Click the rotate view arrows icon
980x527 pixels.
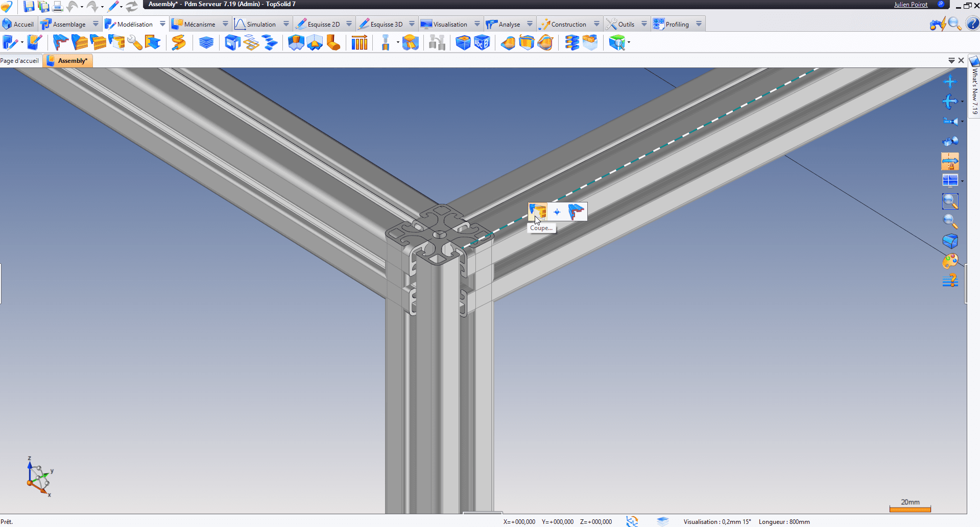pyautogui.click(x=950, y=102)
